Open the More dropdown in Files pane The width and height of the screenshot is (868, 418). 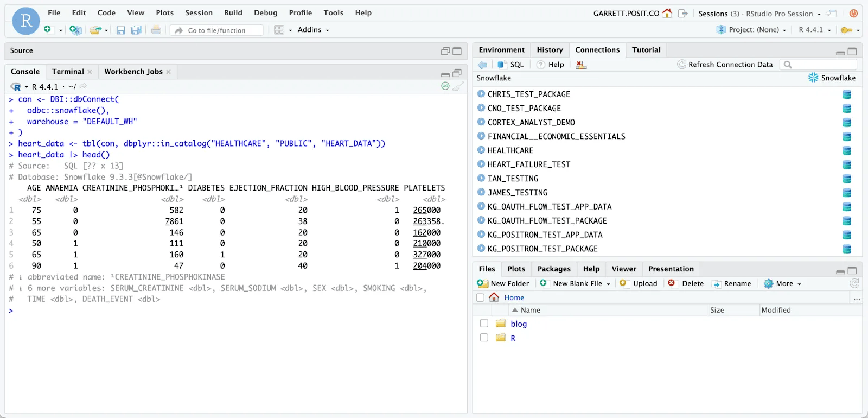[782, 283]
